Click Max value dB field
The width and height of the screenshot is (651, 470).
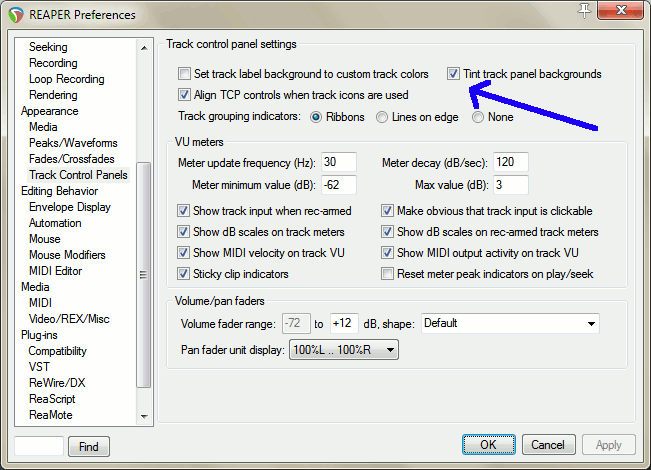click(x=511, y=185)
